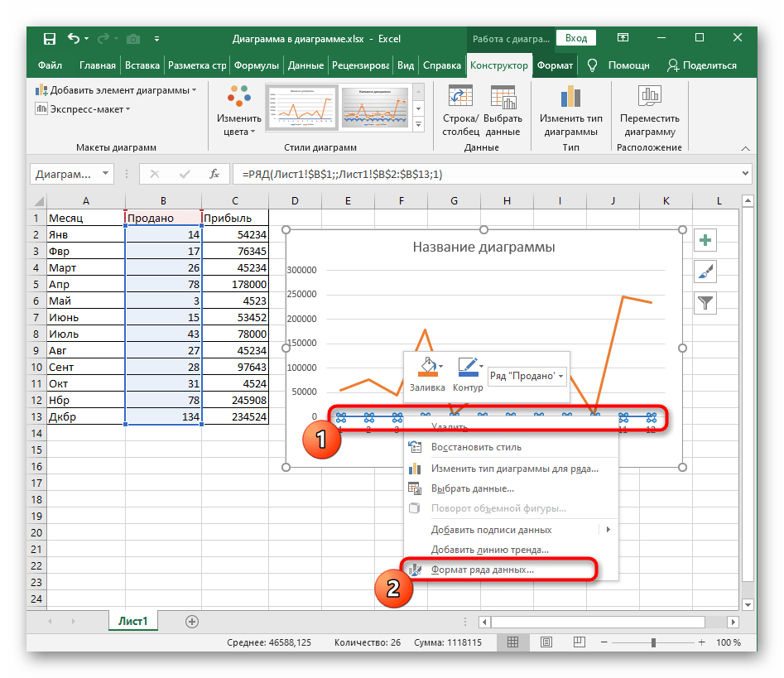
Task: Click the funnel chart filters button
Action: (705, 302)
